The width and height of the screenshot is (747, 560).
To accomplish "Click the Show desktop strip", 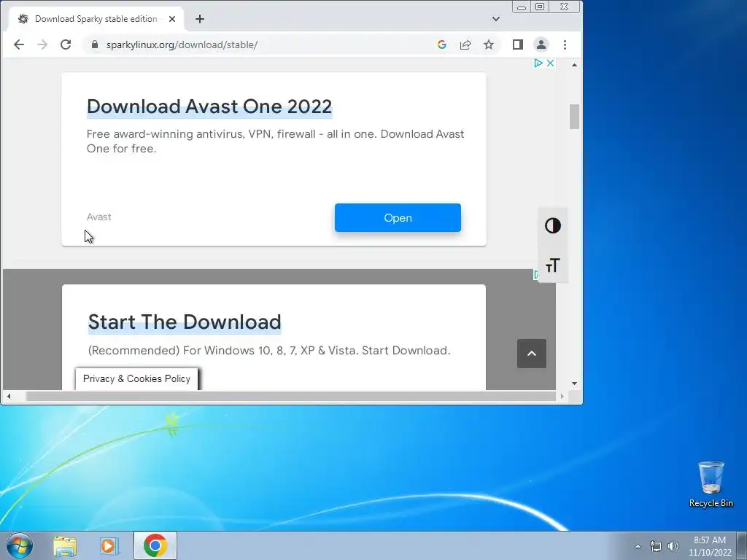I will 742,545.
